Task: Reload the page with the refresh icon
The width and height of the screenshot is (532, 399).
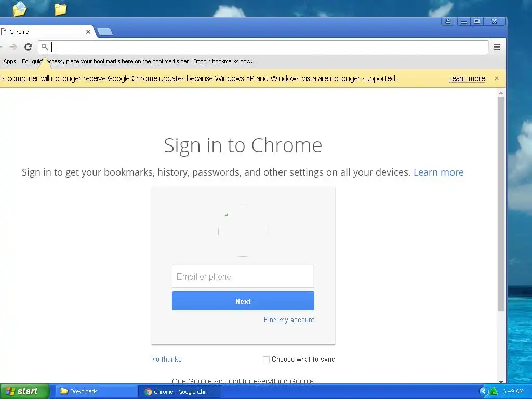Action: click(28, 47)
